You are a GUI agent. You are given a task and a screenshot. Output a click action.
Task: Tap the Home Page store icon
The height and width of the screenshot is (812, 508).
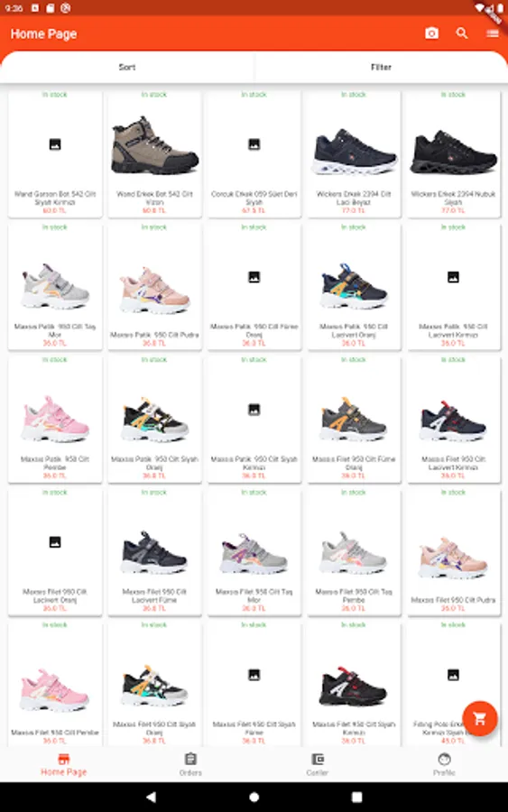click(64, 759)
